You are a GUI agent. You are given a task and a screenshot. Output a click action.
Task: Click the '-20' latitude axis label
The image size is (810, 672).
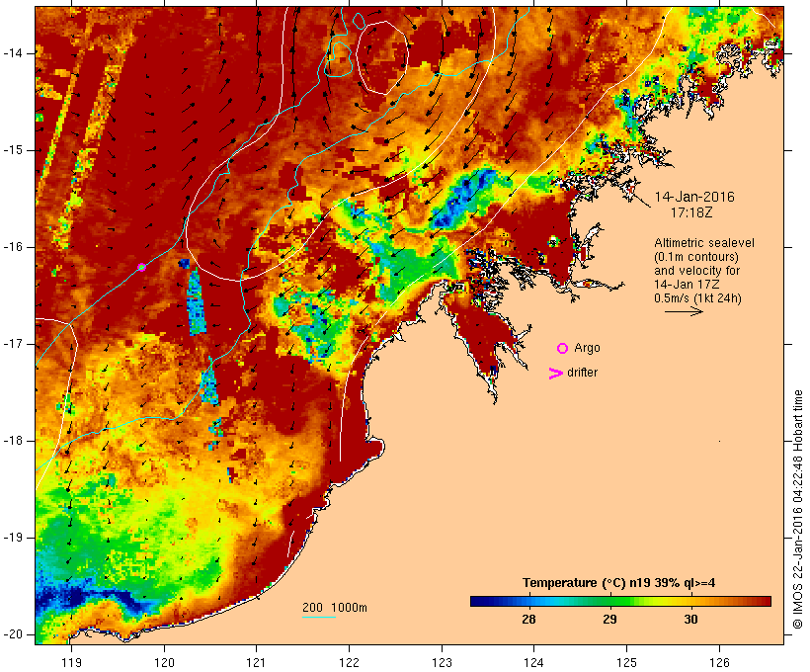(x=13, y=634)
